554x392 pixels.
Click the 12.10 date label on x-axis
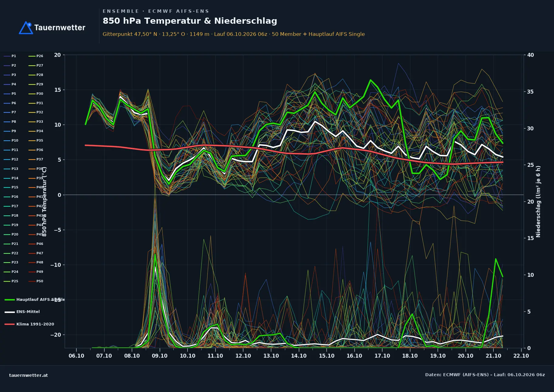point(243,356)
